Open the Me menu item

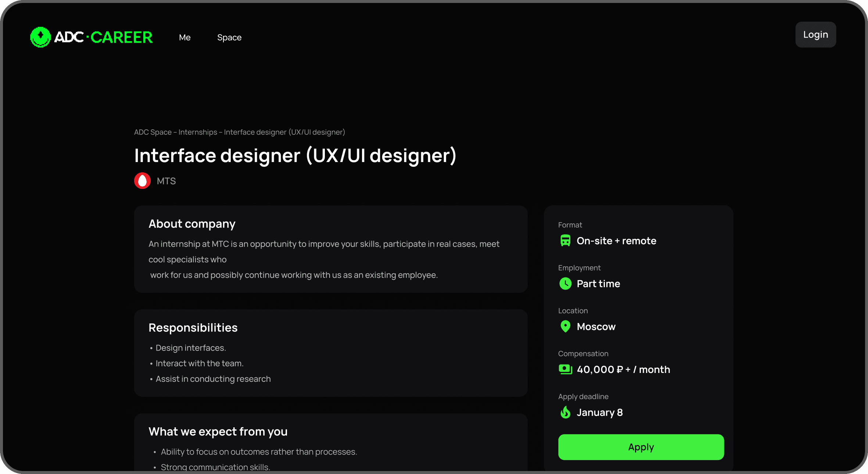[184, 37]
